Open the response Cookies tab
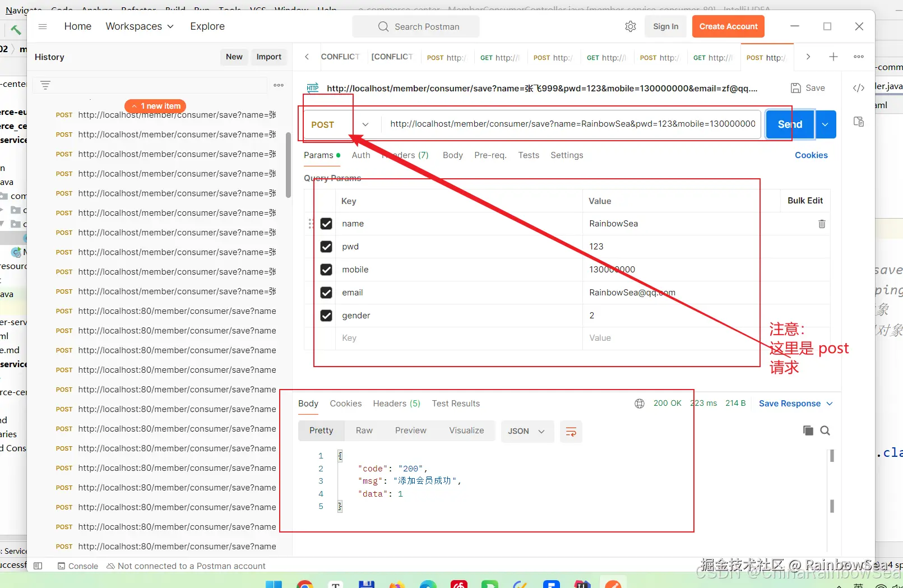903x588 pixels. tap(346, 404)
